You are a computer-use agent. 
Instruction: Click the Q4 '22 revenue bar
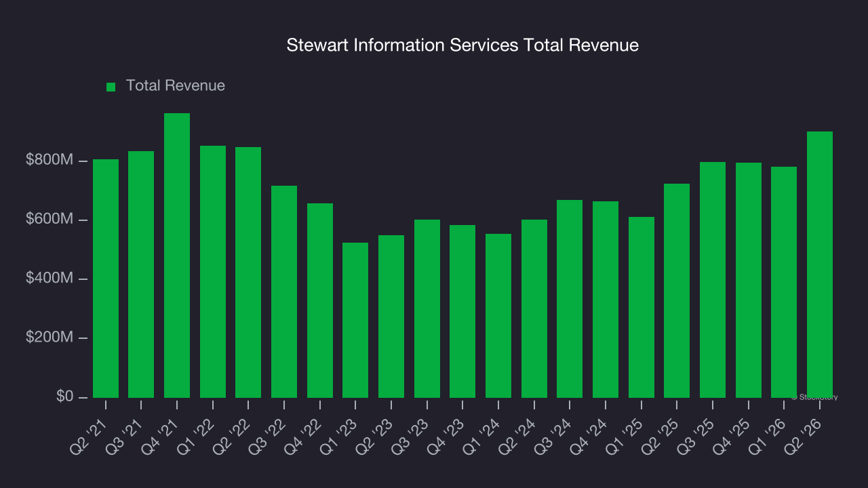320,300
